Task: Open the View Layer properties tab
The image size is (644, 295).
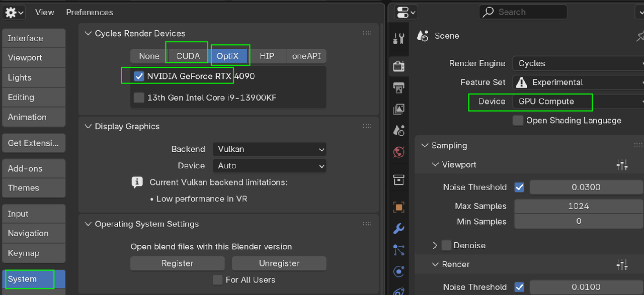Action: [x=398, y=109]
